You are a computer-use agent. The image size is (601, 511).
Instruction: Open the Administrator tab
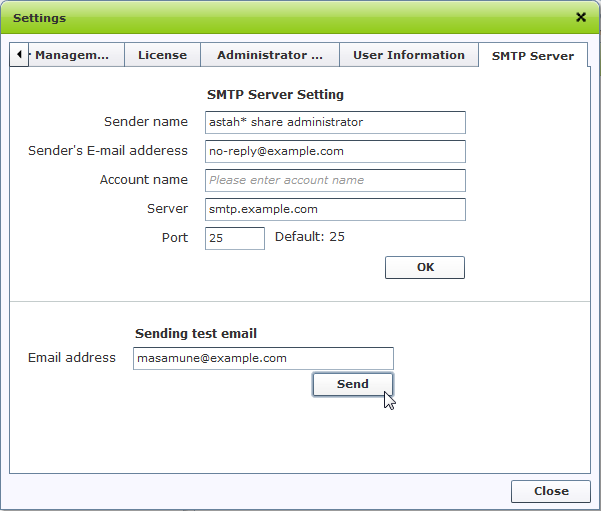tap(270, 55)
